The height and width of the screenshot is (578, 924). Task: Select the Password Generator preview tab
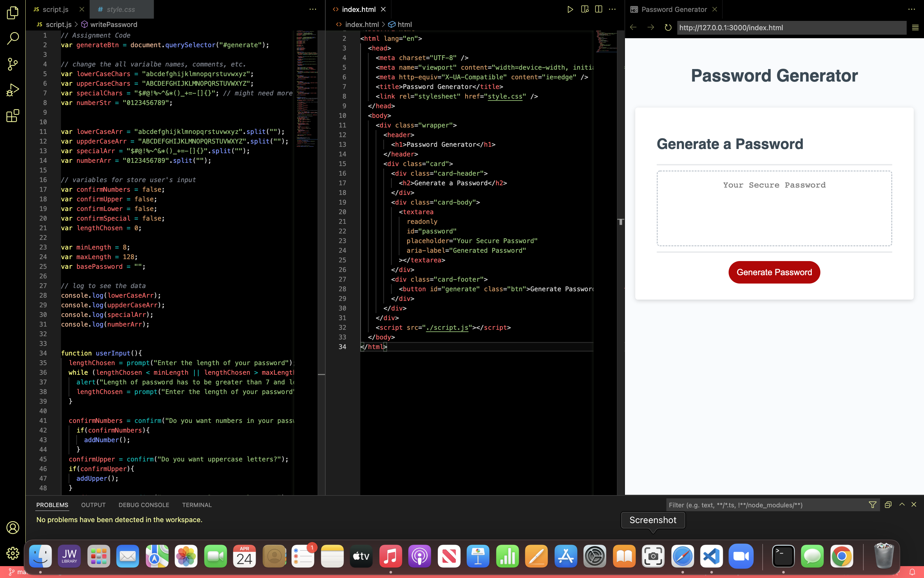tap(674, 9)
